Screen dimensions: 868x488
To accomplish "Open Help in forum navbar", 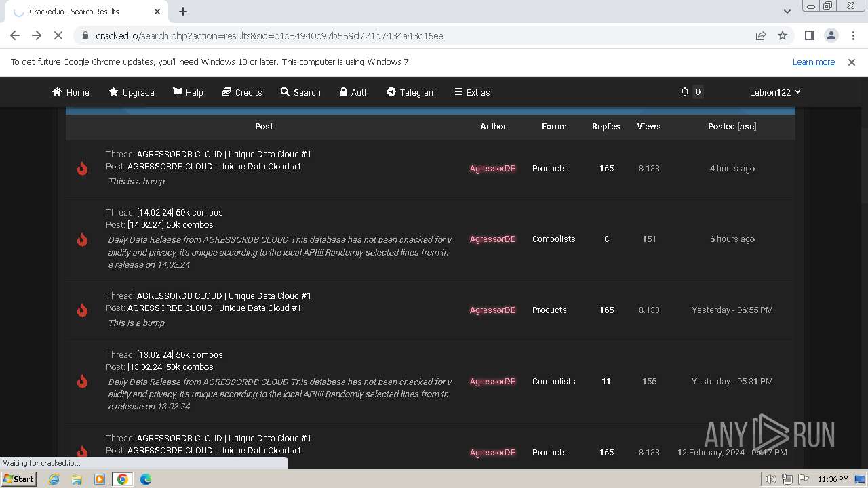I will pos(188,92).
